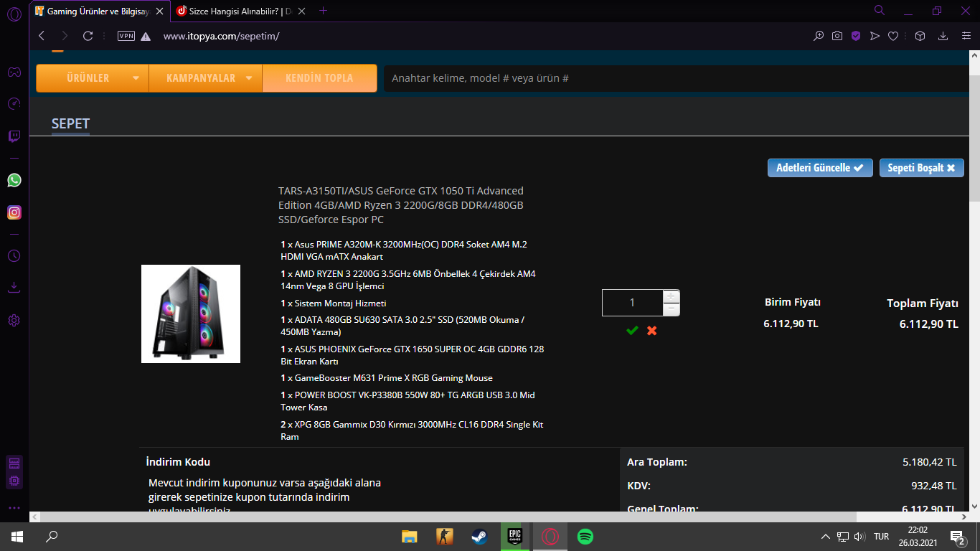Open a new browser tab
This screenshot has width=980, height=551.
[x=324, y=11]
